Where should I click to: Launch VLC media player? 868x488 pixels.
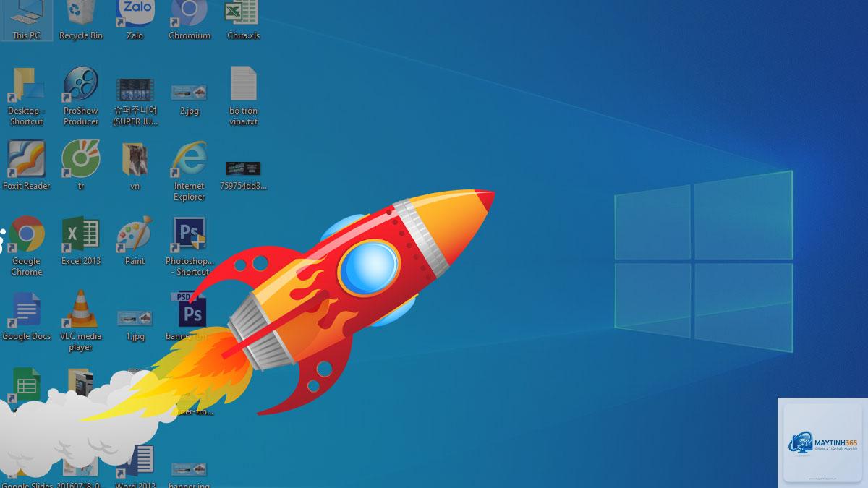point(81,321)
